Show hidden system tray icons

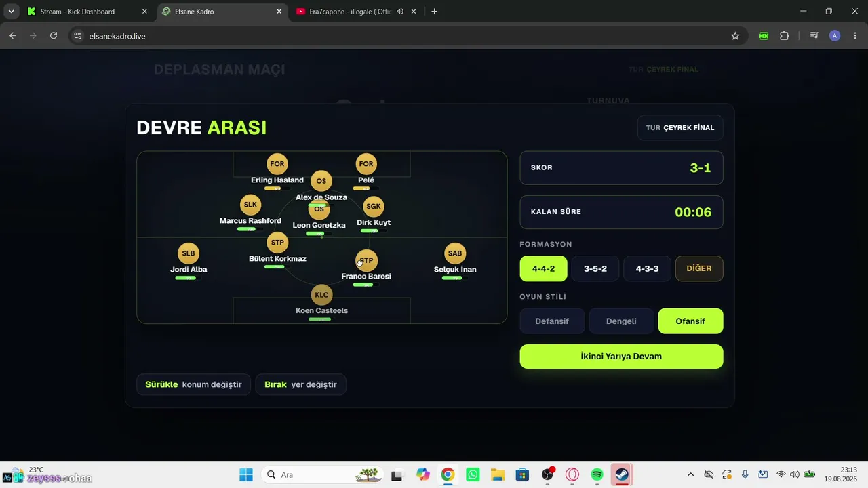point(690,474)
